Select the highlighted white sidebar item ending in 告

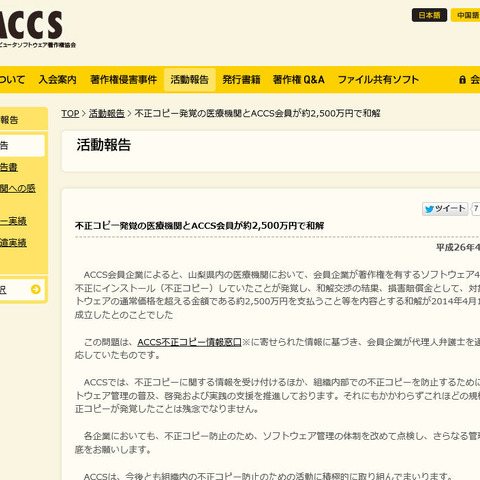pos(22,146)
